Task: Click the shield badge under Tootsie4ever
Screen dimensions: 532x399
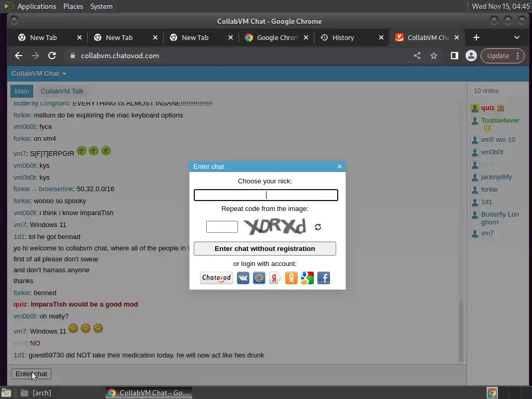Action: (487, 128)
